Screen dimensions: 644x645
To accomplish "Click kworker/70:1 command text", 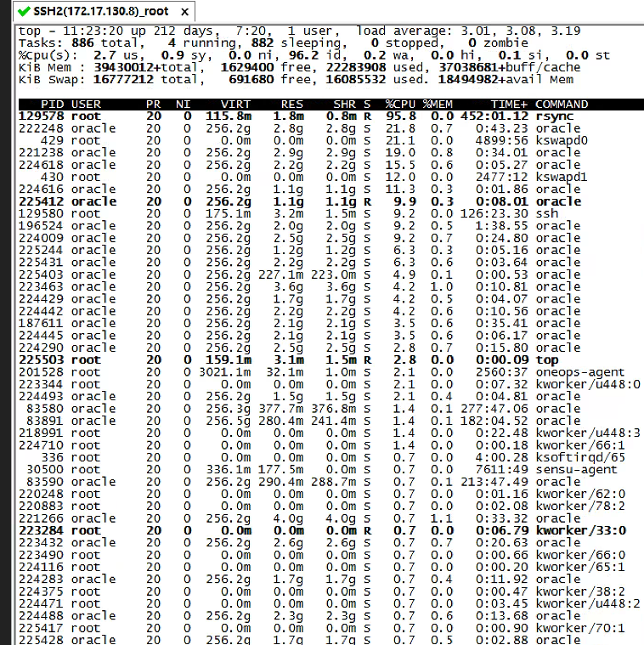I will (580, 628).
